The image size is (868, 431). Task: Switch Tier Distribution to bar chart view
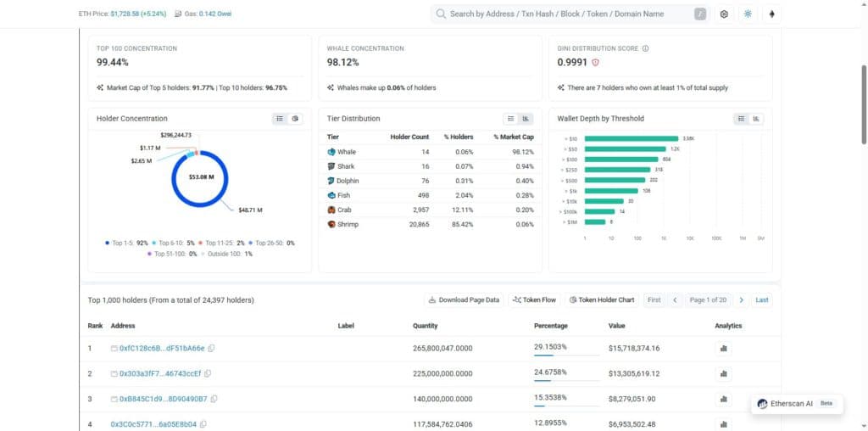coord(526,119)
